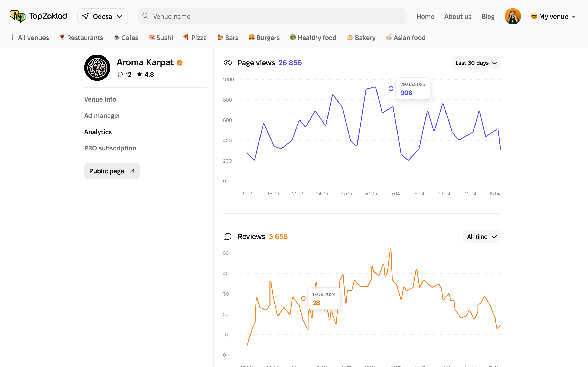Expand the My venue menu
The image size is (588, 367).
pyautogui.click(x=552, y=16)
